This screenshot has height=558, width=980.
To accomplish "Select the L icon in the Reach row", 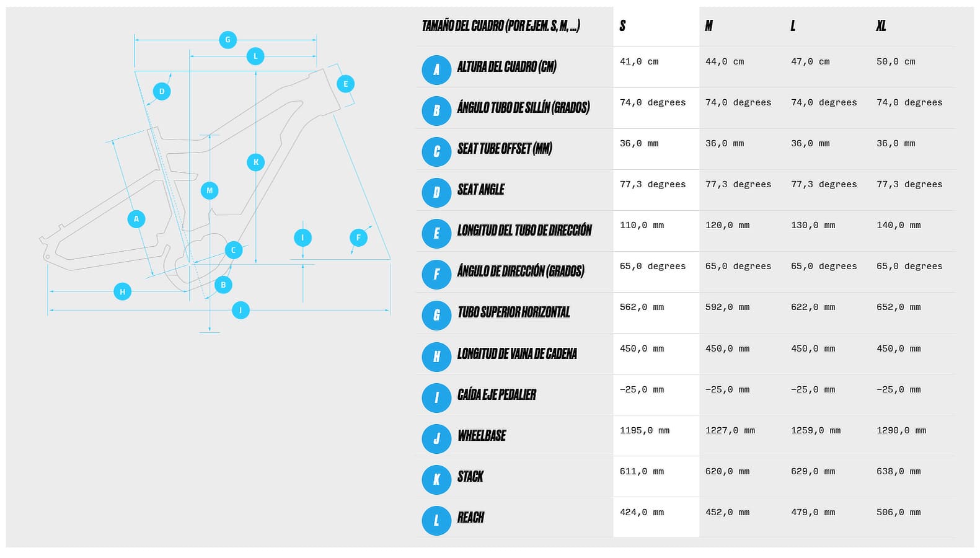I will click(x=436, y=520).
